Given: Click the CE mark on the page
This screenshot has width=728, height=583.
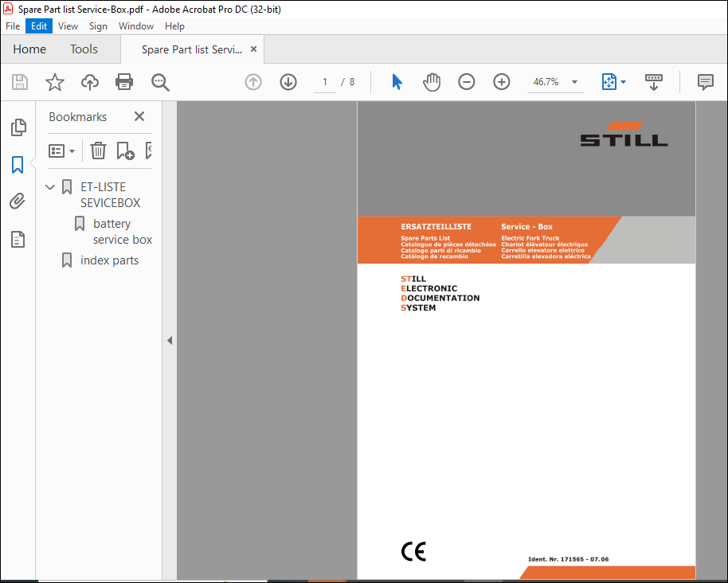Looking at the screenshot, I should click(413, 551).
